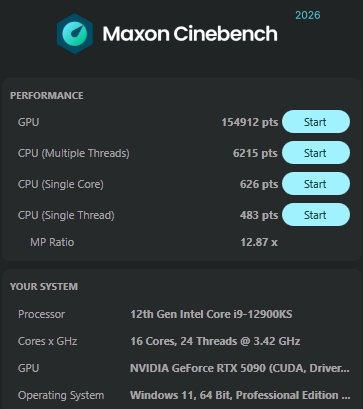Image resolution: width=363 pixels, height=409 pixels.
Task: Click the CPU (Multiple Threads) row label
Action: tap(74, 153)
